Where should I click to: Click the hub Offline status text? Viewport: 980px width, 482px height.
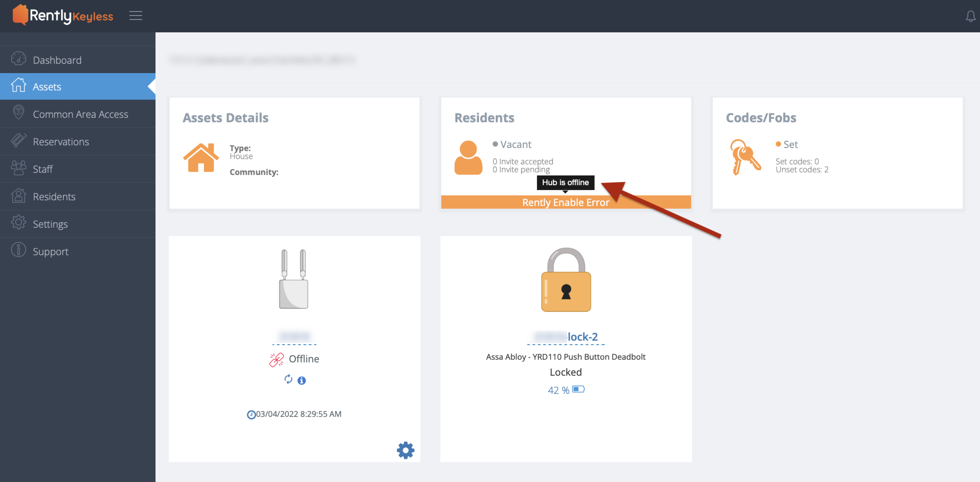click(303, 359)
